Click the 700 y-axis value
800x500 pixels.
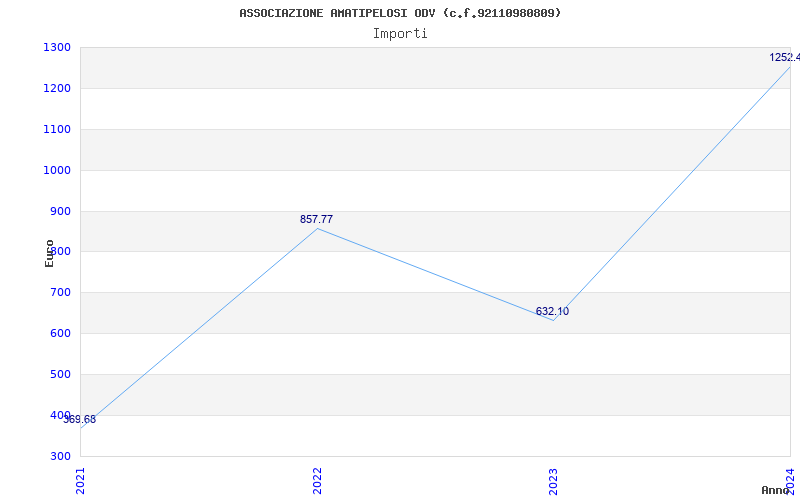pos(60,292)
